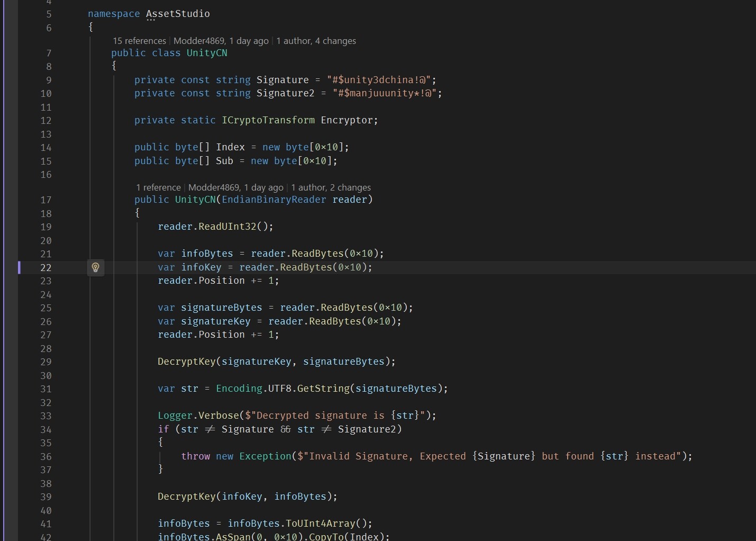Click the DecryptKey call with signatureKey
The image size is (756, 541).
186,362
